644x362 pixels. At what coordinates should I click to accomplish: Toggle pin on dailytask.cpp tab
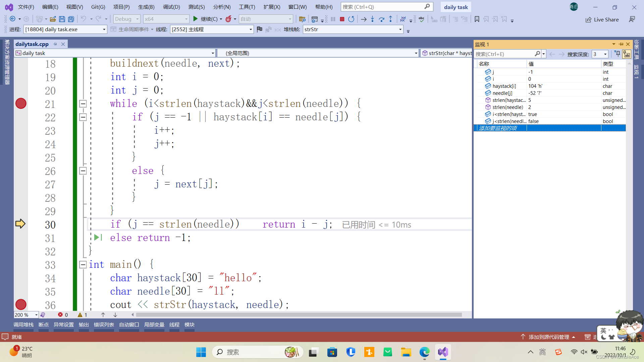pyautogui.click(x=55, y=44)
